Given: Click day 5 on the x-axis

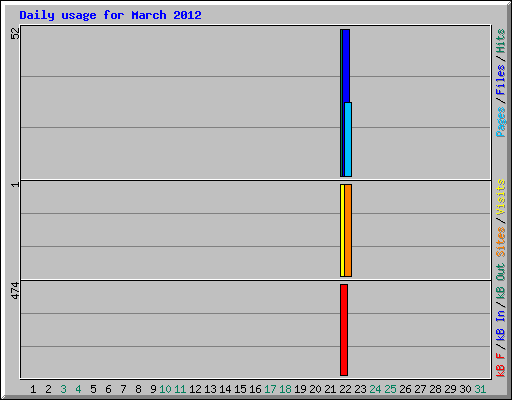Looking at the screenshot, I should click(x=93, y=389).
